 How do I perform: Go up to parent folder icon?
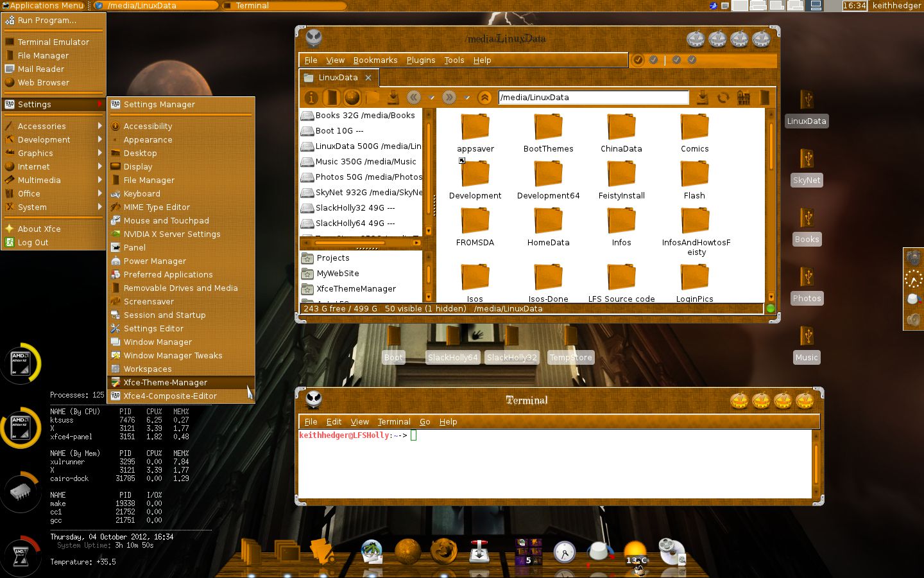[x=485, y=98]
